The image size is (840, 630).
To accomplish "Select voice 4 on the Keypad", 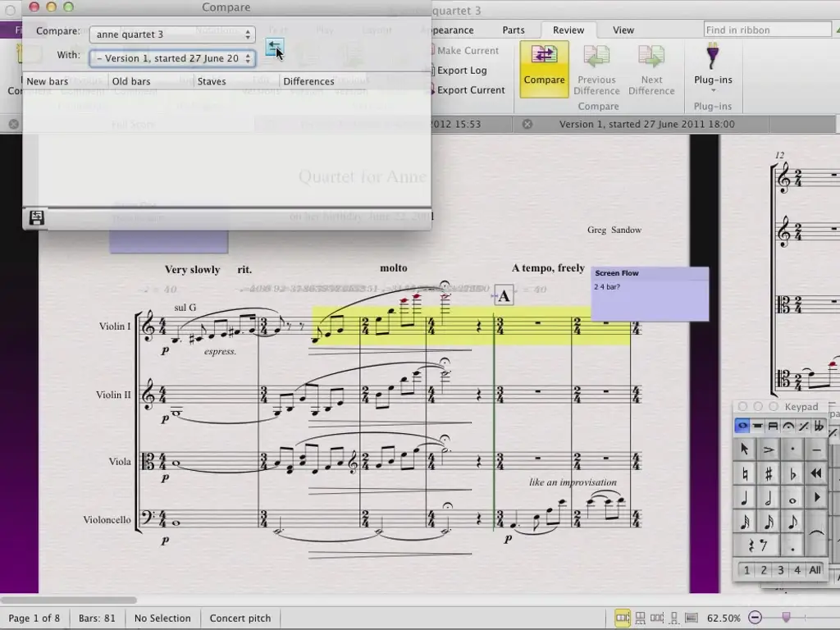I will tap(797, 570).
